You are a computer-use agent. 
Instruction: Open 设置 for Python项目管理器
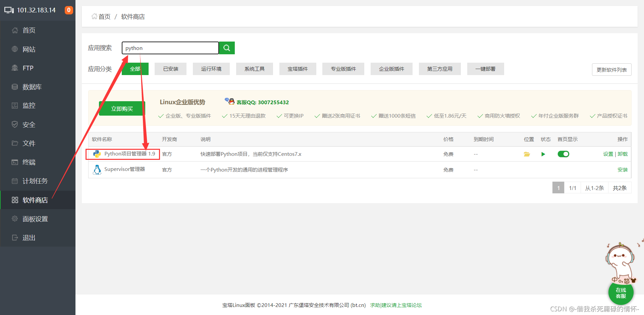[608, 154]
